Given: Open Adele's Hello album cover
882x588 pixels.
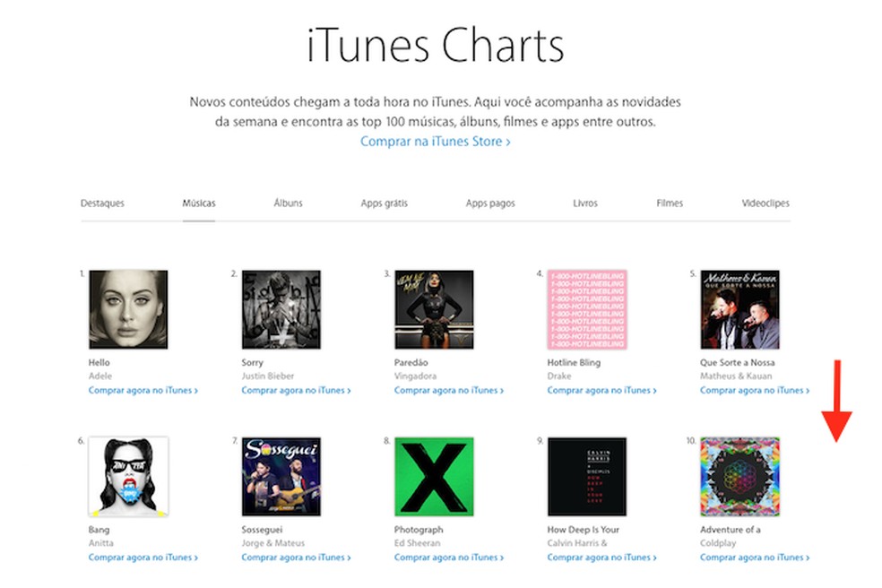Looking at the screenshot, I should (128, 309).
